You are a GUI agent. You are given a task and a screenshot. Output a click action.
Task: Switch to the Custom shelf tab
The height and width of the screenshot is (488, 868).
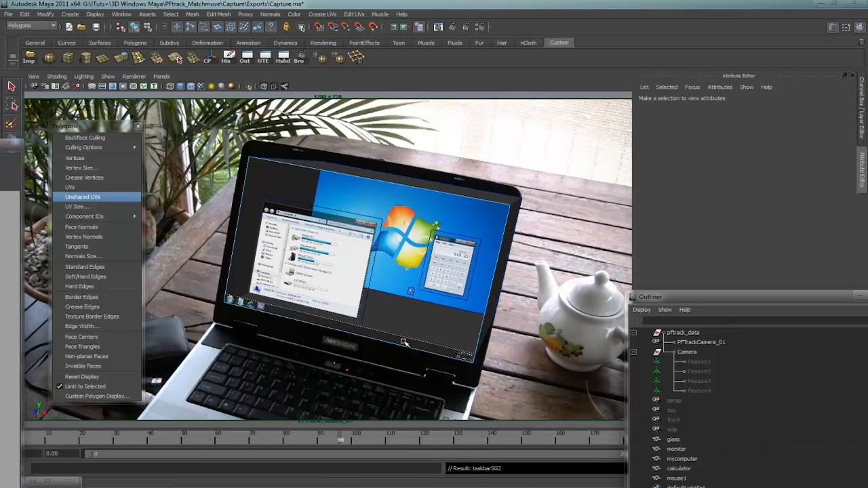559,43
